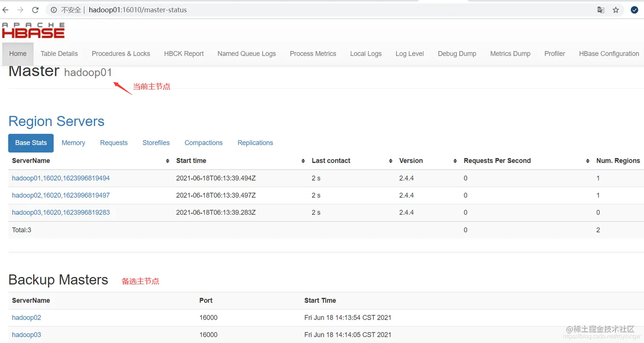
Task: Sort by Version column arrows
Action: (x=455, y=161)
